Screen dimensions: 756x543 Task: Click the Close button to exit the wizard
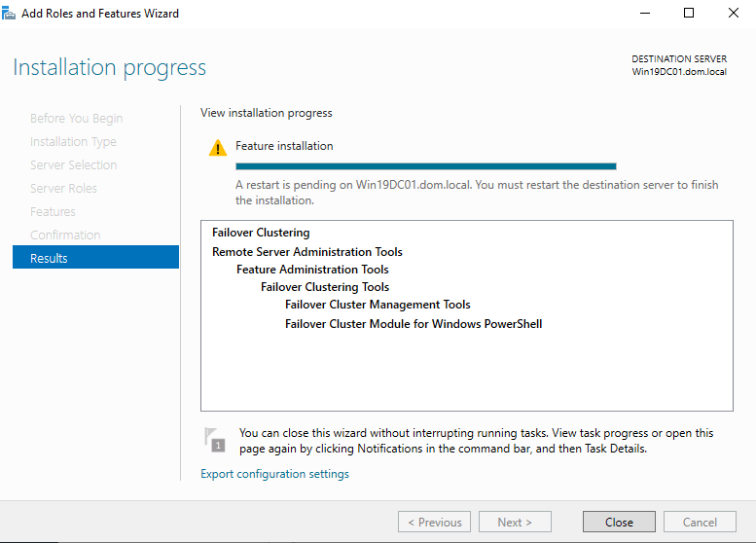tap(619, 522)
